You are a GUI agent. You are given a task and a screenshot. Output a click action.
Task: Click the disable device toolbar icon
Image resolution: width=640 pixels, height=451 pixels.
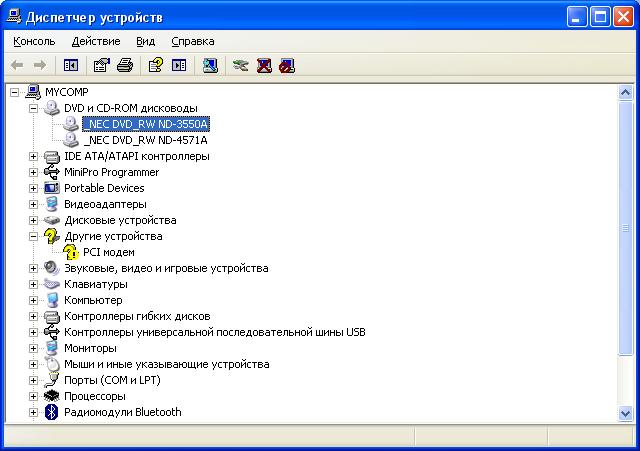pos(288,66)
